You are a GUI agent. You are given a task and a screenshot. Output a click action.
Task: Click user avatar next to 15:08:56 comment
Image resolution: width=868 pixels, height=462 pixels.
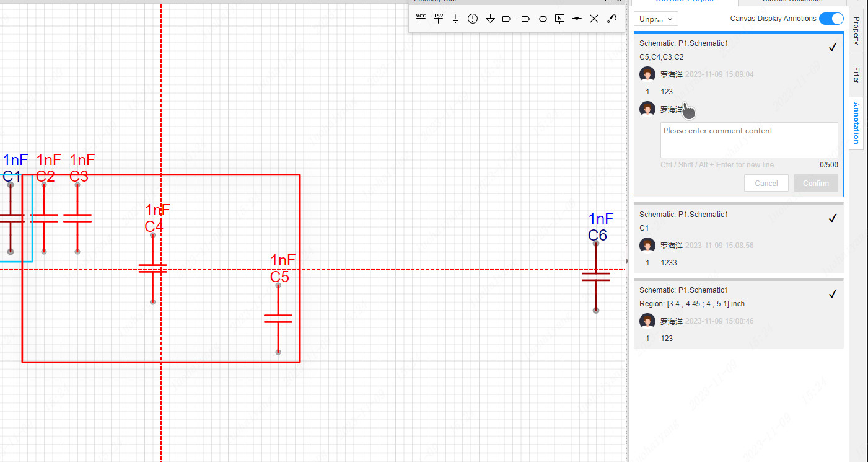[647, 246]
